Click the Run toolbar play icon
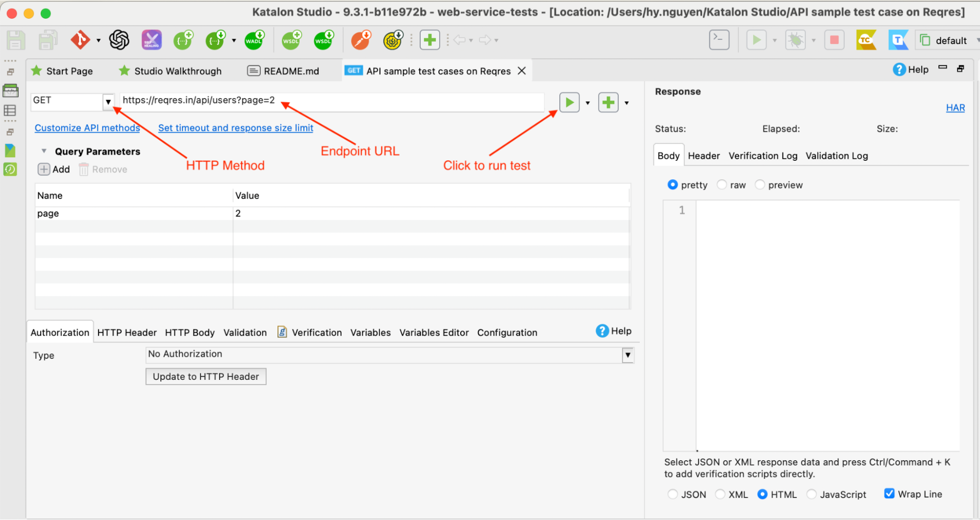Image resolution: width=980 pixels, height=520 pixels. 756,40
